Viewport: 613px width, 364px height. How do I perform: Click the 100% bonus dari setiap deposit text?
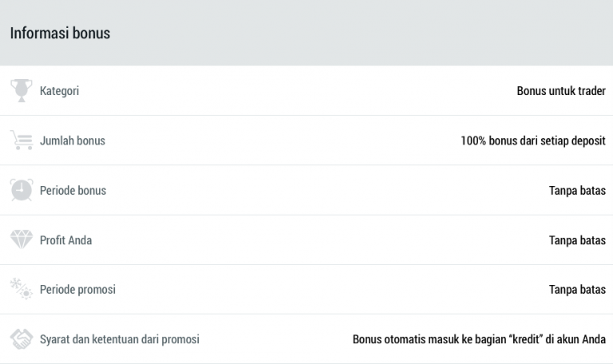tap(532, 140)
